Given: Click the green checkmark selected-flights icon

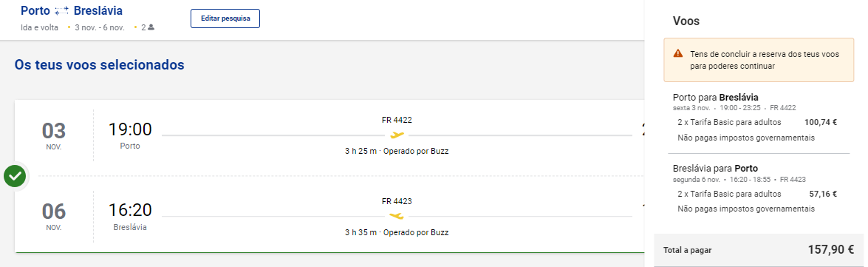Looking at the screenshot, I should pos(14,176).
